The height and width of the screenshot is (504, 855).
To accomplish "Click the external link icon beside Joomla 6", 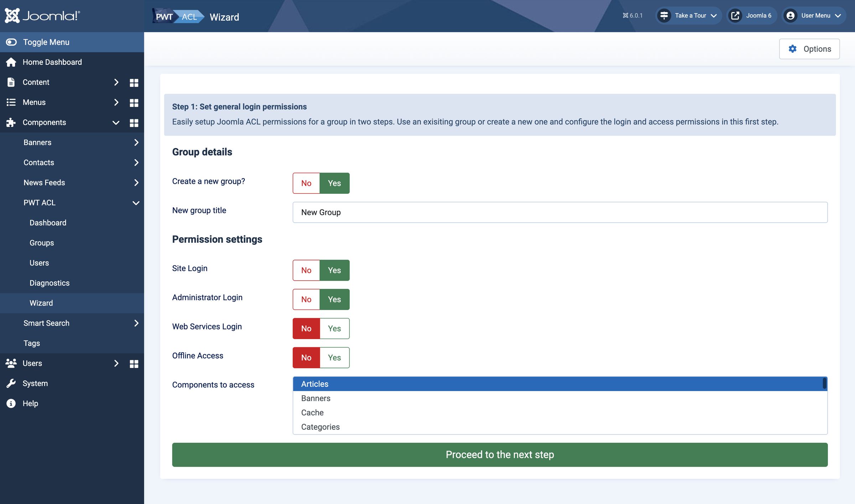I will coord(735,15).
